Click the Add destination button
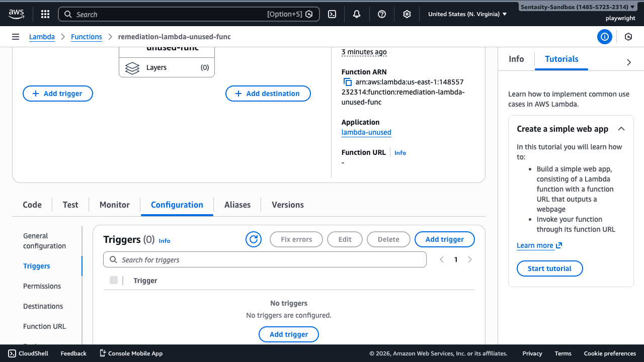 (268, 94)
